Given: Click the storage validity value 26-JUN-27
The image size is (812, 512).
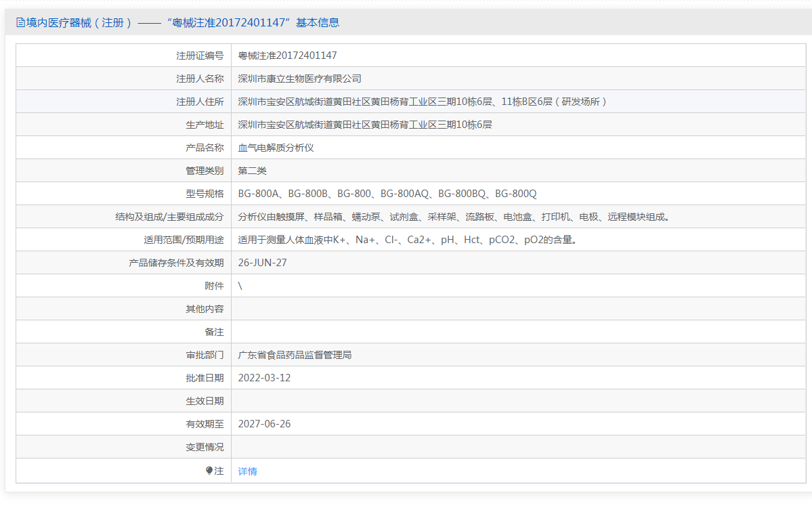Looking at the screenshot, I should 262,263.
